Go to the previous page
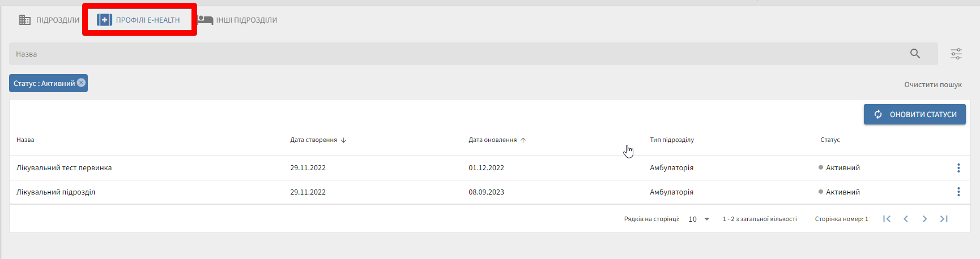Viewport: 980px width, 259px height. coord(906,219)
